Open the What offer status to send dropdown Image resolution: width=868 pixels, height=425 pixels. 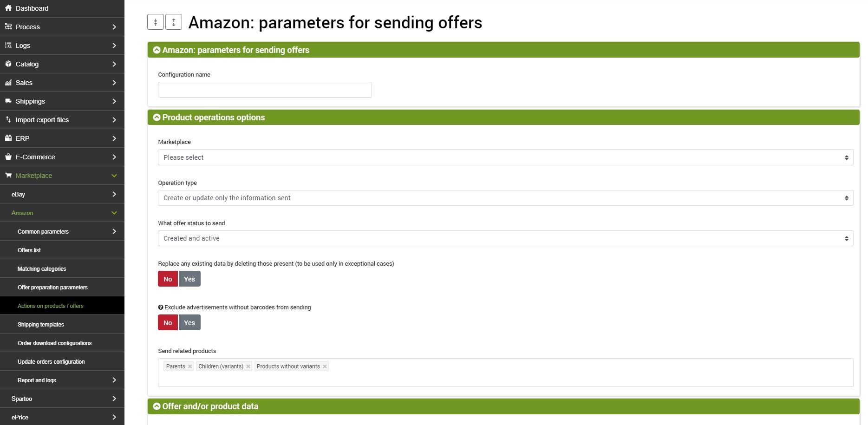tap(505, 238)
